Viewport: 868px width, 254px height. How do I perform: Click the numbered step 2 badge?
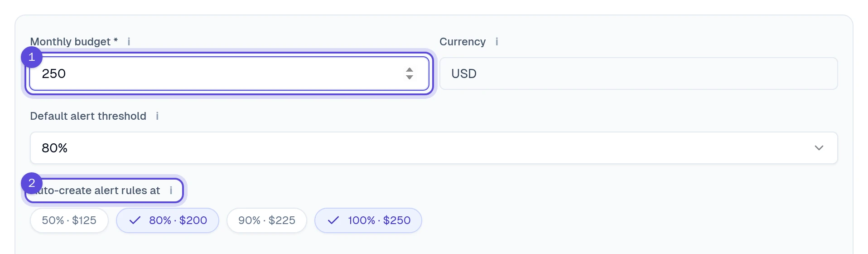click(32, 183)
